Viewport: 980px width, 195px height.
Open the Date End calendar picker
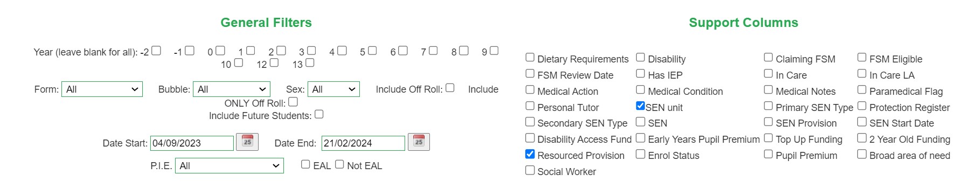click(419, 142)
